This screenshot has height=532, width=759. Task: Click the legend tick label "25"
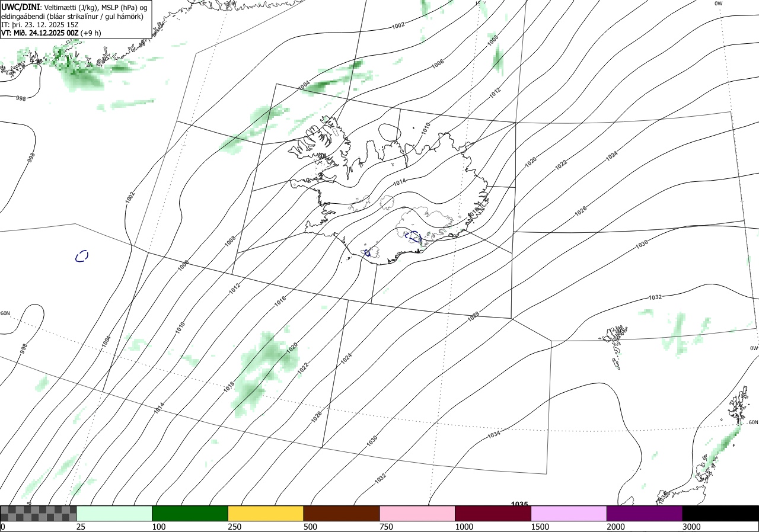coord(81,527)
